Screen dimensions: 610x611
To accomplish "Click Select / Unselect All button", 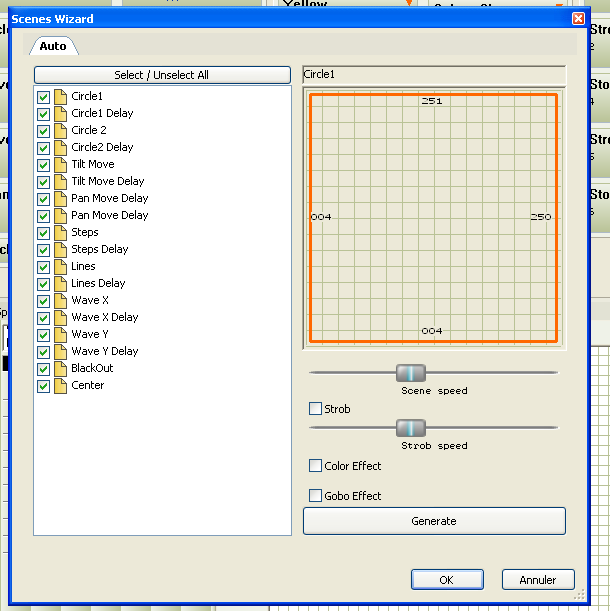I will point(162,75).
